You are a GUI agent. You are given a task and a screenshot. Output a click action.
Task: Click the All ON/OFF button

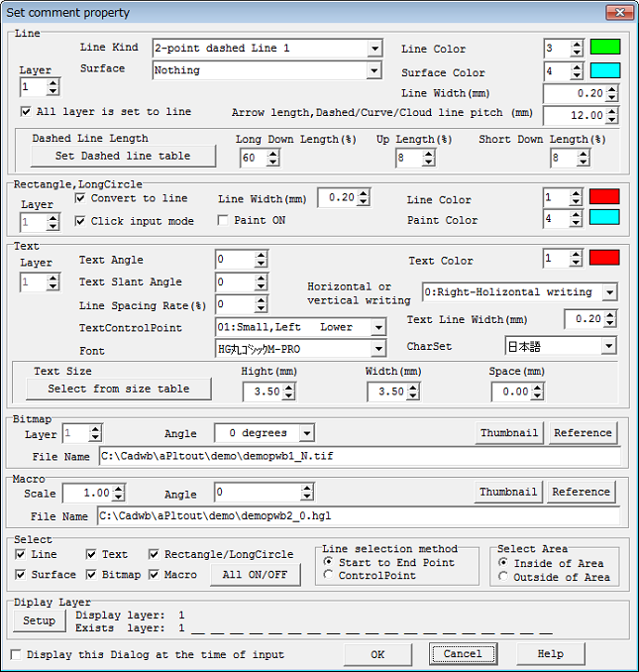click(x=256, y=575)
